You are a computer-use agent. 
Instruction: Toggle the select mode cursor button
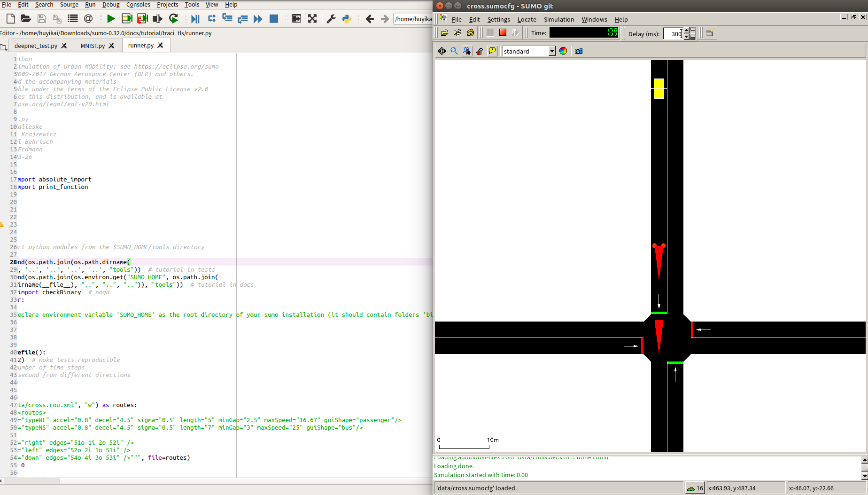tap(467, 51)
